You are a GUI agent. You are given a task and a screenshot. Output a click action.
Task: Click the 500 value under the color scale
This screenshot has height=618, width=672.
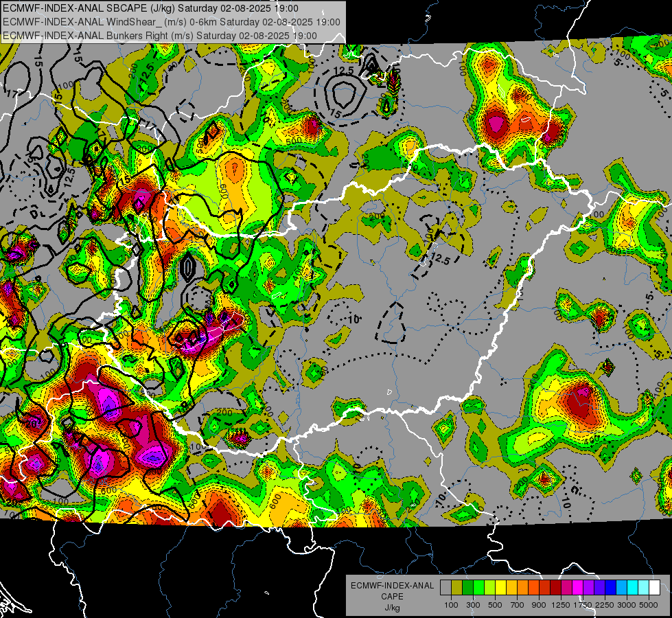tap(495, 605)
